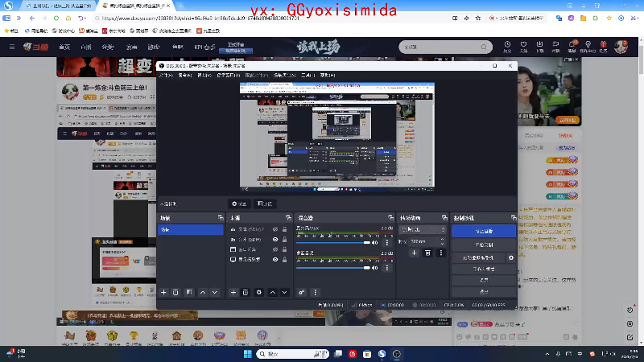Move selected scene down with chevron

214,292
